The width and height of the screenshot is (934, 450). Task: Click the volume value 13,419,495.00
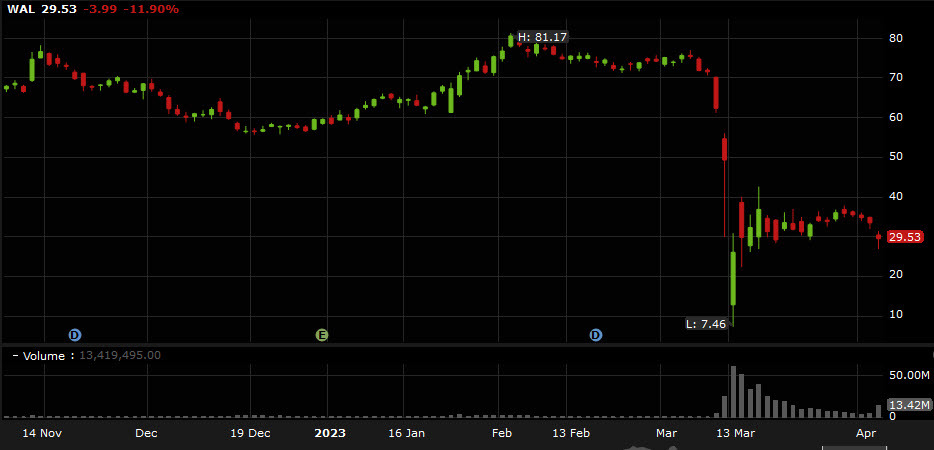120,356
